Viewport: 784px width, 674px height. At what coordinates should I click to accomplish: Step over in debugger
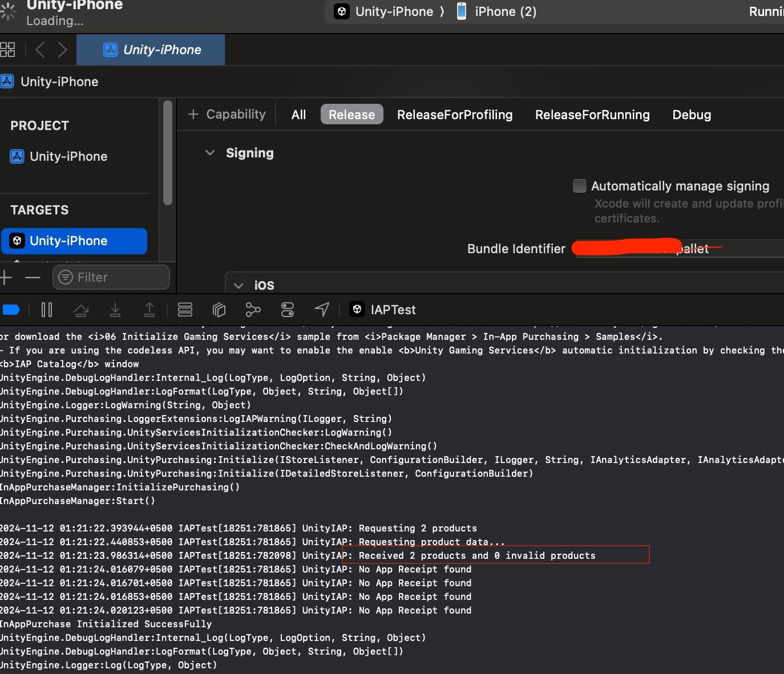(81, 310)
